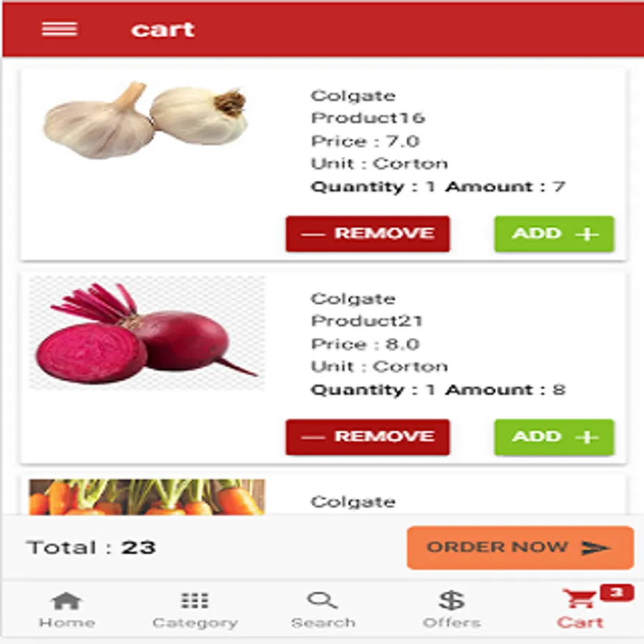Screen dimensions: 644x644
Task: Open the Category grid icon
Action: [195, 600]
